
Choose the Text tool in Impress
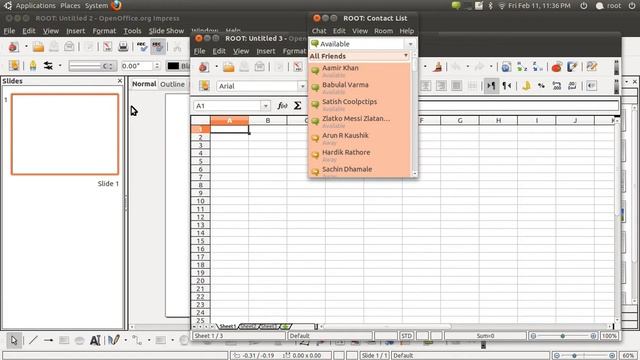coord(95,340)
